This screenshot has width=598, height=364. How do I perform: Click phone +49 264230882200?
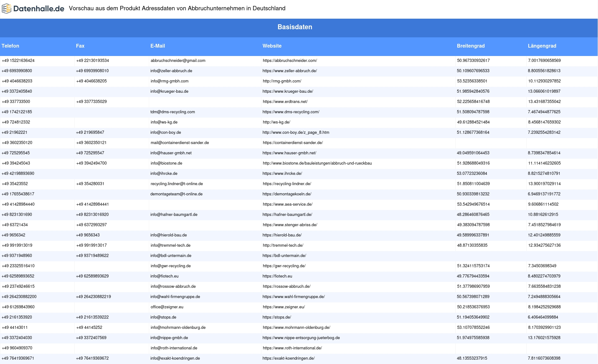point(19,297)
